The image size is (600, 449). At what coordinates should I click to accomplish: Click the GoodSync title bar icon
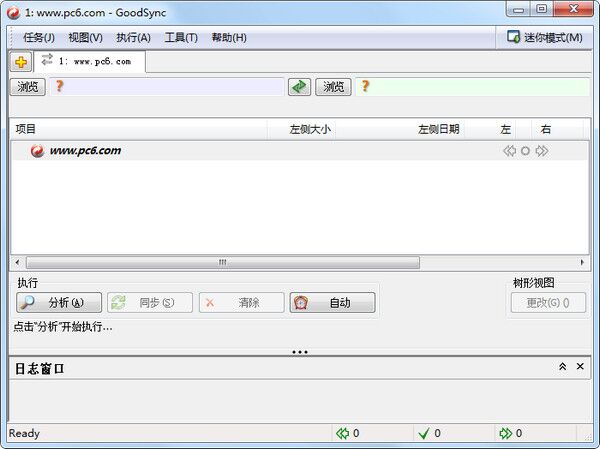13,13
